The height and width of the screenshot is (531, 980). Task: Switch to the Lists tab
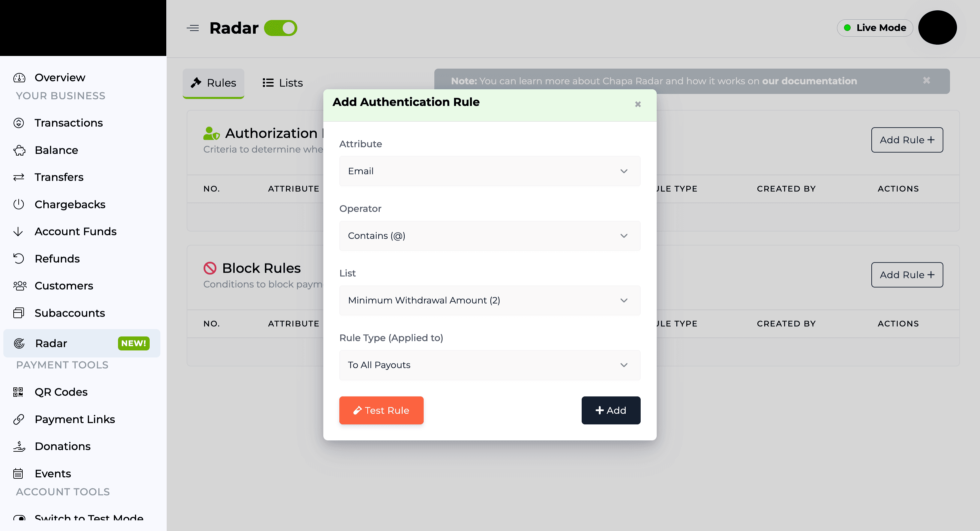click(x=283, y=83)
